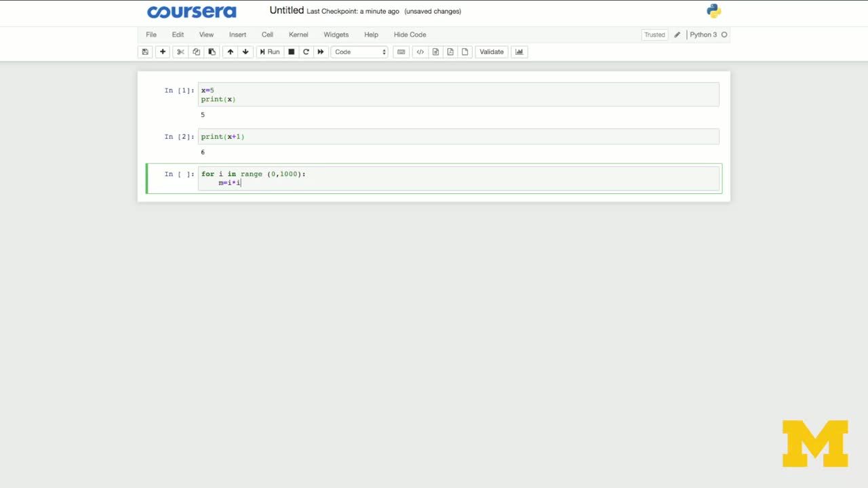Click the Python logo at top right
The height and width of the screenshot is (488, 868).
tap(713, 11)
